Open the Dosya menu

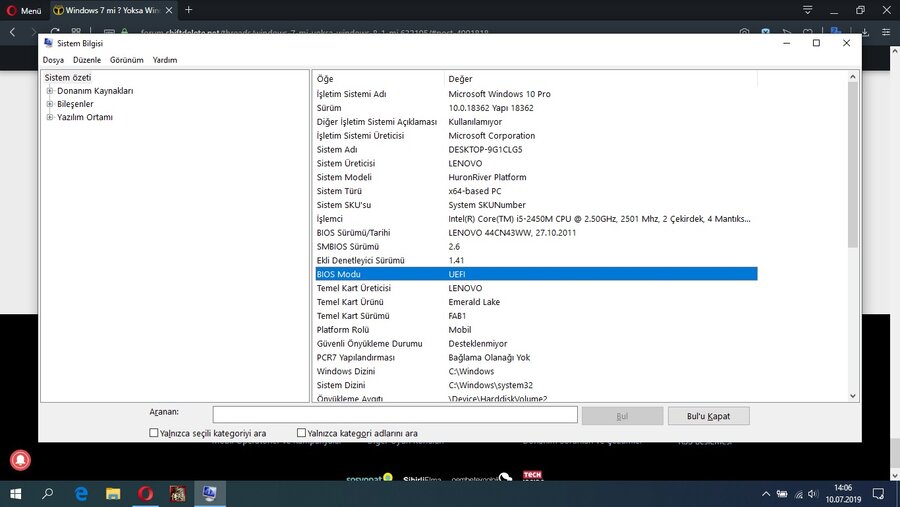point(53,60)
